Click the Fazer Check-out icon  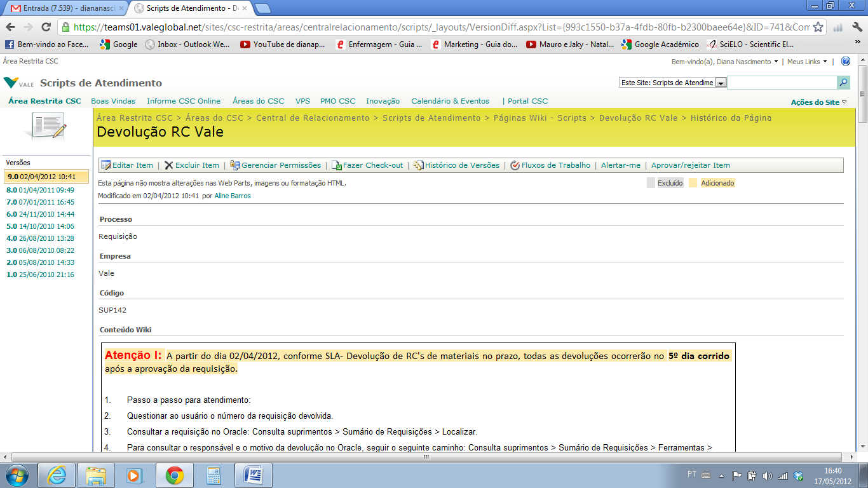pyautogui.click(x=337, y=165)
